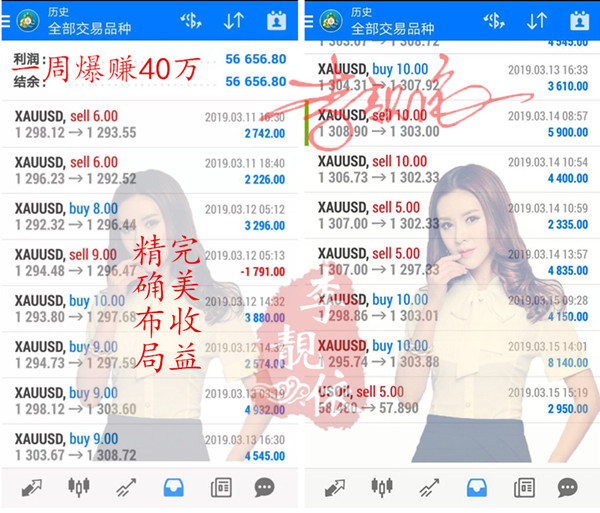Open the News icon in right bottom bar
This screenshot has width=600, height=513.
click(x=523, y=487)
